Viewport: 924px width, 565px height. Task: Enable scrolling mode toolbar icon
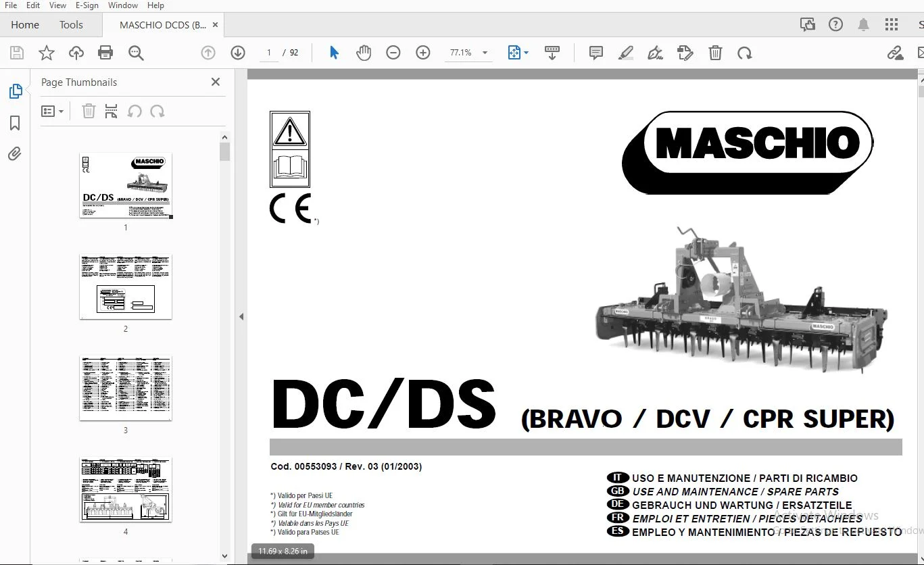pos(552,53)
